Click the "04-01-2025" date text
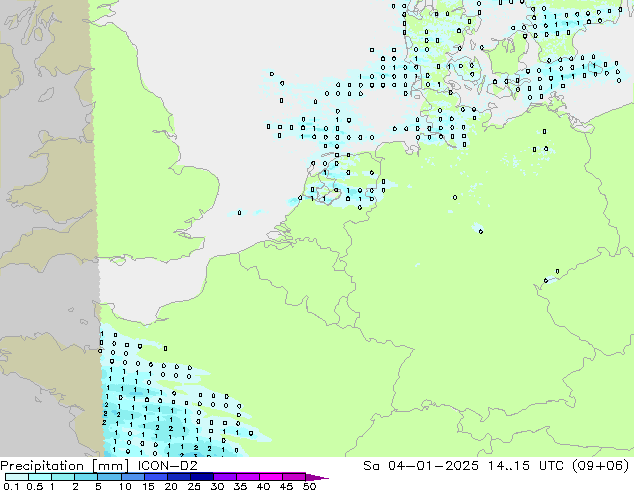The height and width of the screenshot is (490, 634). (433, 465)
